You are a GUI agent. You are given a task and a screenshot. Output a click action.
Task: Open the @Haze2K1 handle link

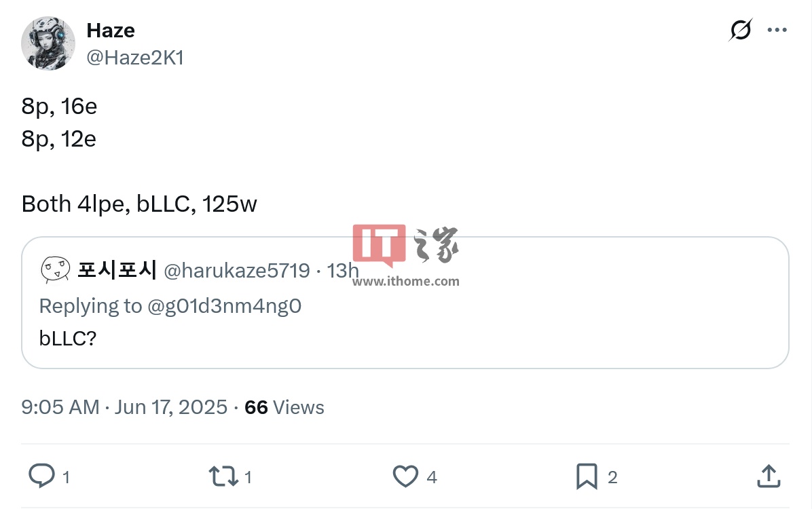click(x=135, y=58)
